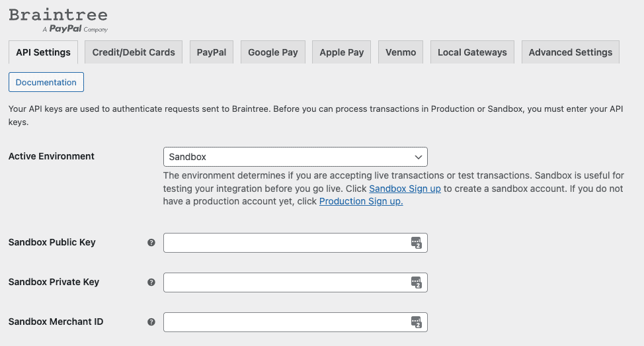Click password manager icon in Sandbox Public Key field
644x346 pixels.
[x=417, y=243]
